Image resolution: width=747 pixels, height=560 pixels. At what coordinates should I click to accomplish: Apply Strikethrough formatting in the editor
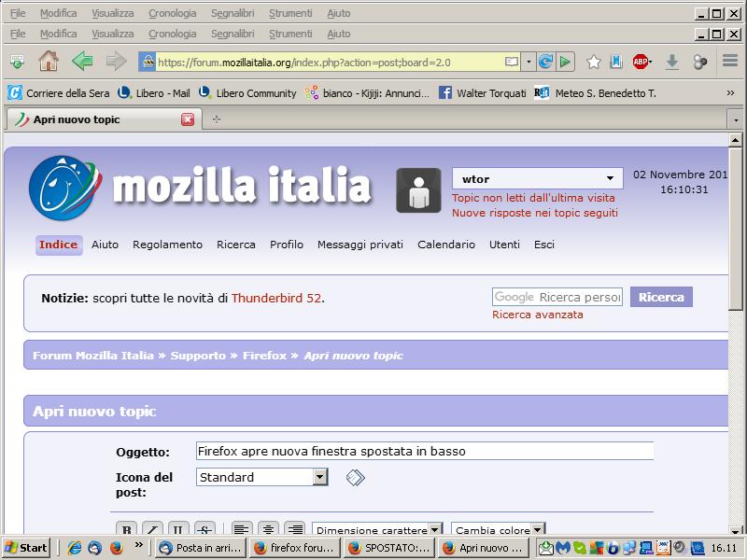click(204, 529)
